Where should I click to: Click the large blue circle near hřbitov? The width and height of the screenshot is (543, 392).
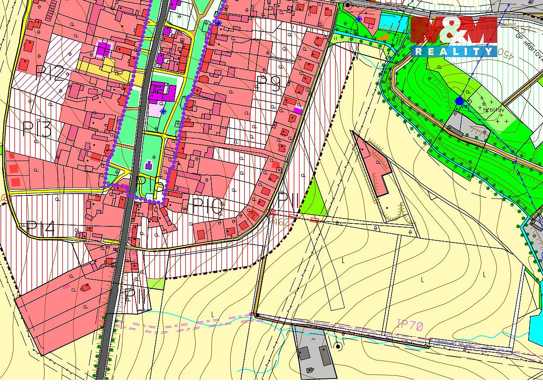coord(459,101)
